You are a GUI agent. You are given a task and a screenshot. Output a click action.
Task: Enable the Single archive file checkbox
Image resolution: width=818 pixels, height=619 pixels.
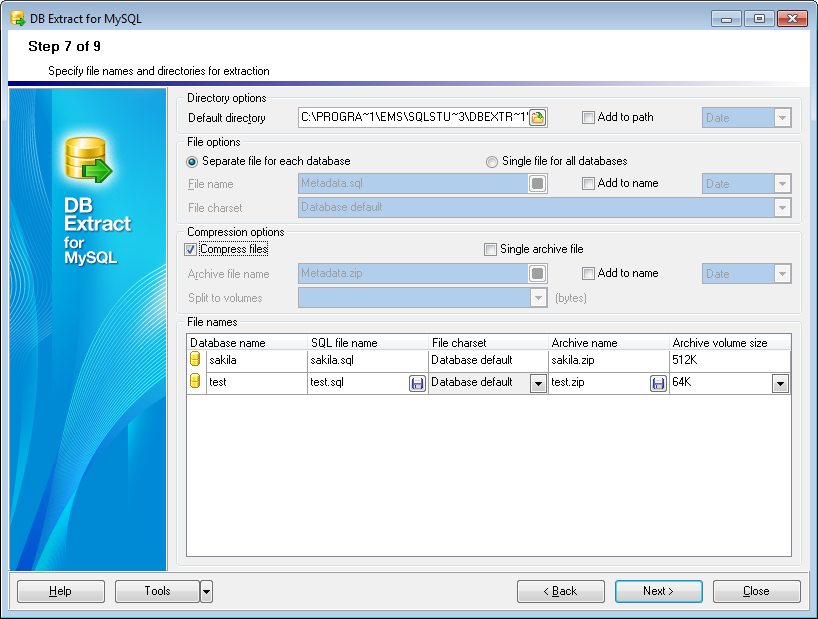click(490, 249)
